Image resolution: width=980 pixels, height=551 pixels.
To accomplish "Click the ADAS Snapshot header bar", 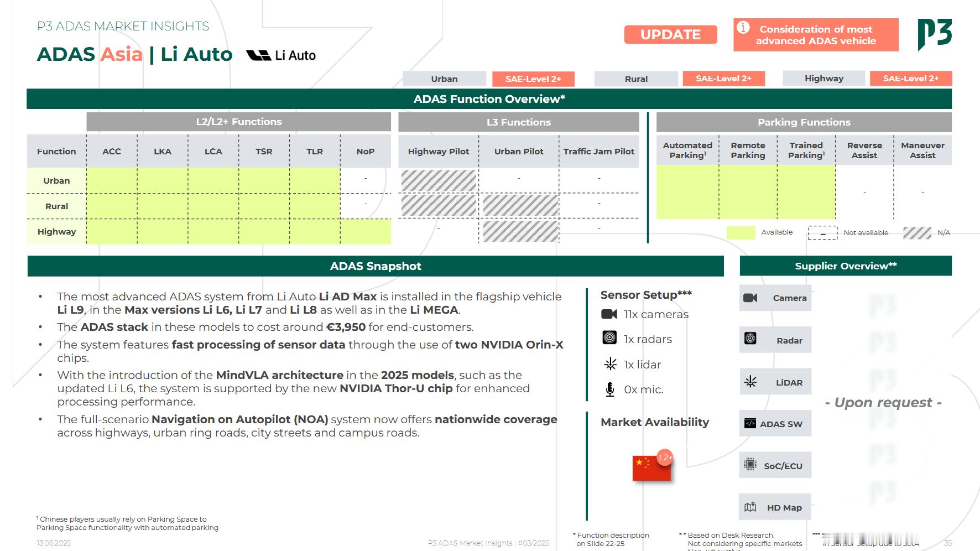I will tap(376, 266).
